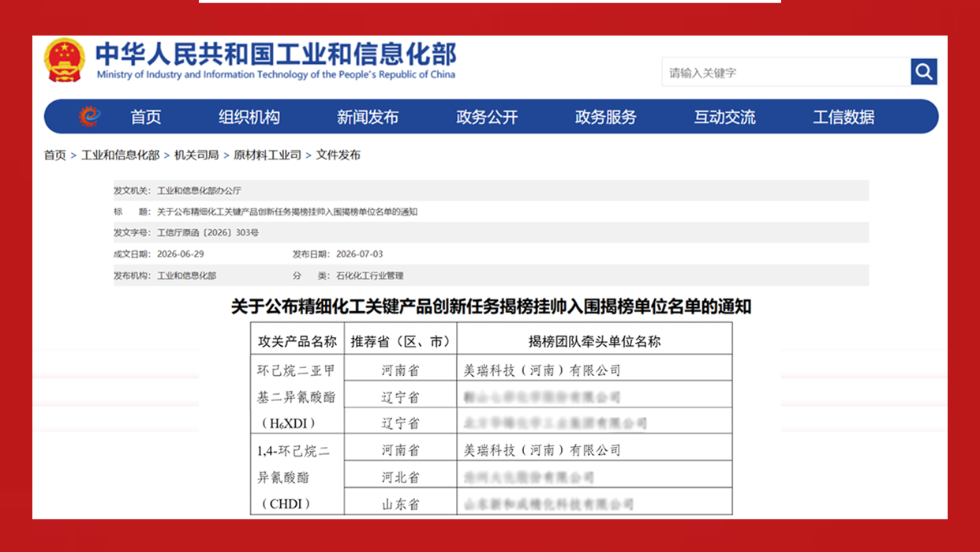Open 工业和信息化部 breadcrumb link
This screenshot has width=980, height=552.
tap(120, 156)
